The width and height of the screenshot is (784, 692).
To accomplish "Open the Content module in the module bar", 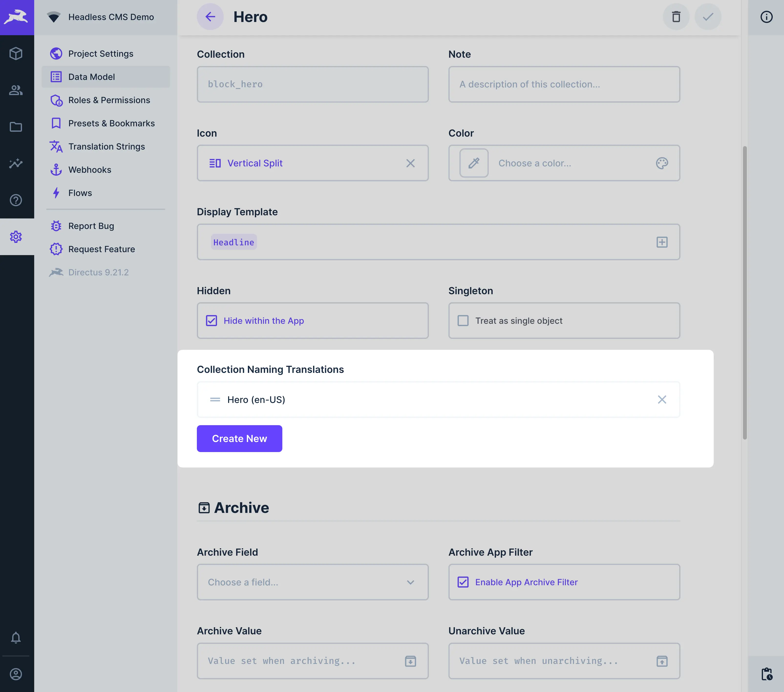I will [x=16, y=54].
